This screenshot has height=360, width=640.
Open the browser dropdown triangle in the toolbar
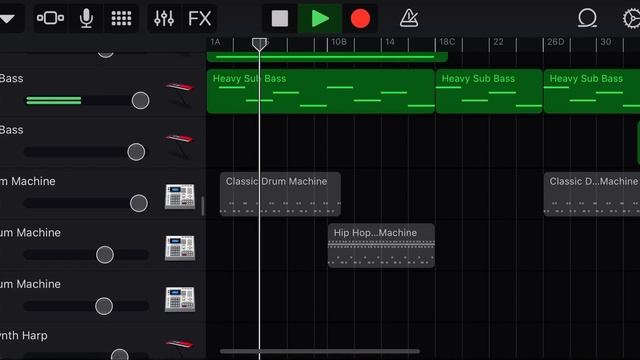[7, 18]
